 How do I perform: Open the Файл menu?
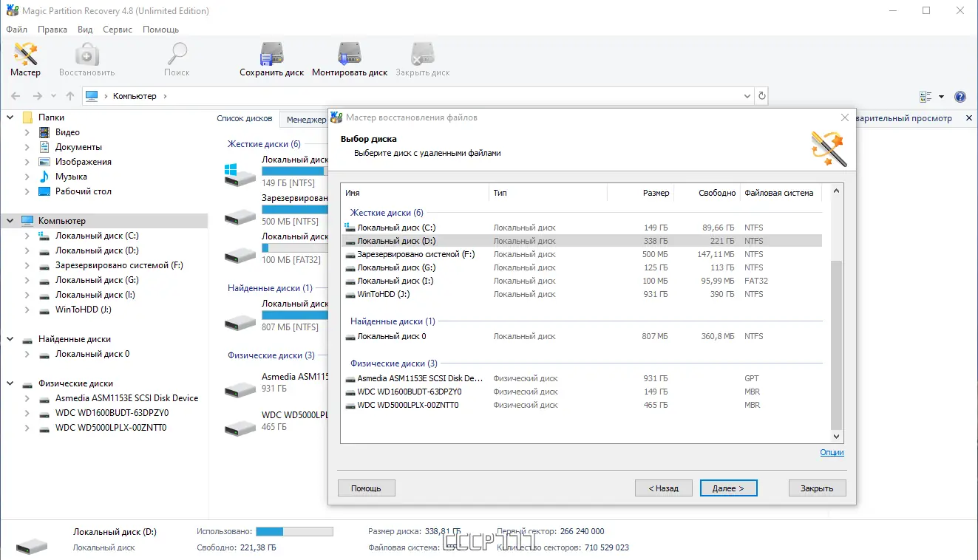[x=16, y=30]
